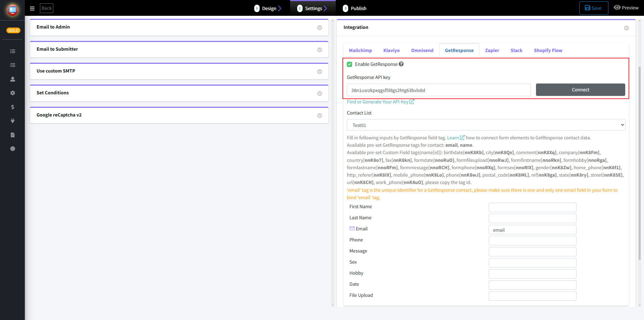Go to the Publish step
The width and height of the screenshot is (644, 320).
[355, 8]
